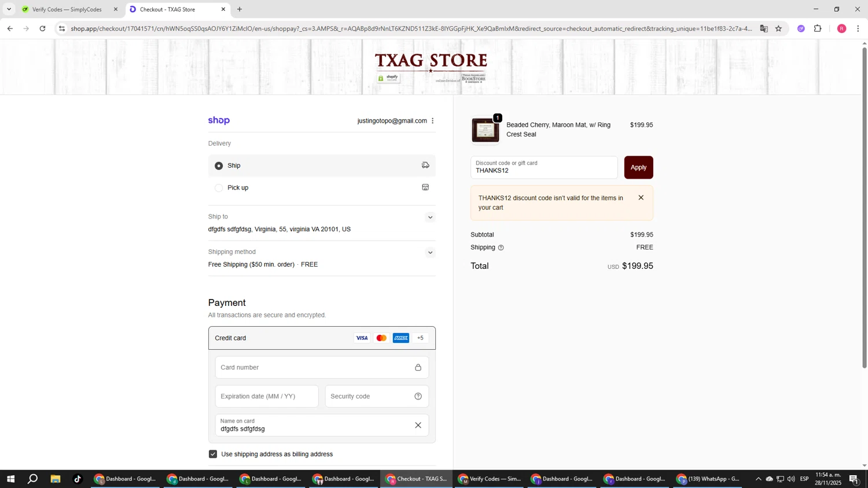Click the ESP language indicator
The image size is (868, 488).
(x=804, y=479)
